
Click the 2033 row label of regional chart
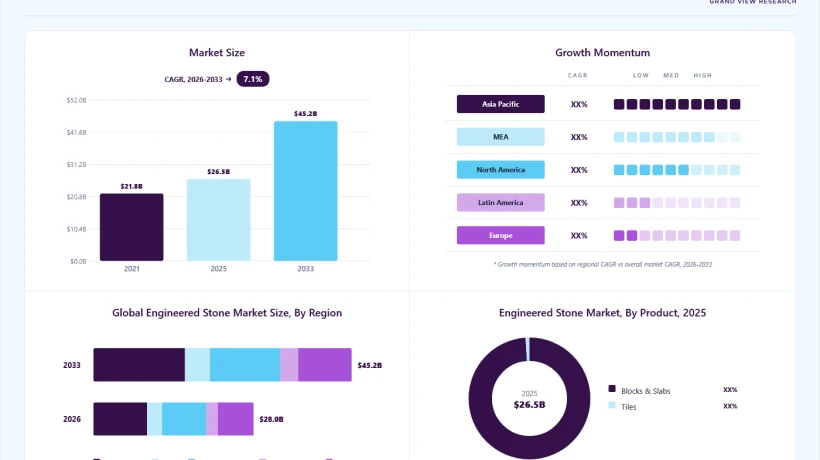tap(72, 365)
